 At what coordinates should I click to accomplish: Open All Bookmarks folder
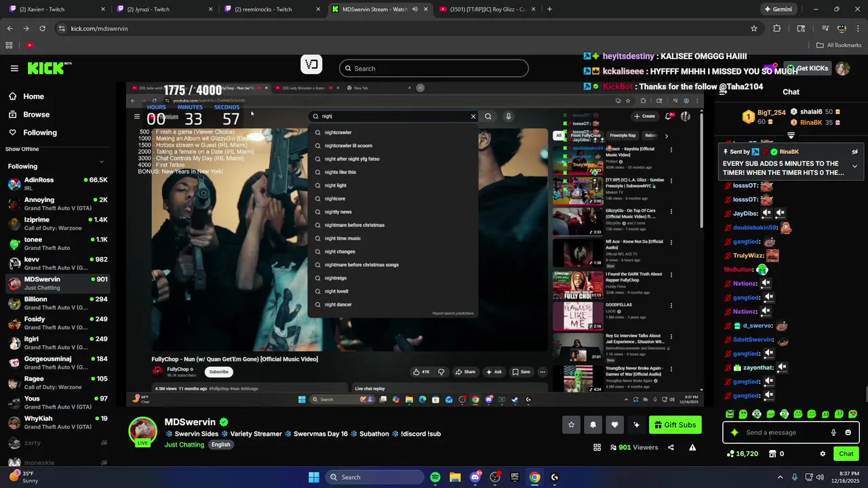[839, 45]
